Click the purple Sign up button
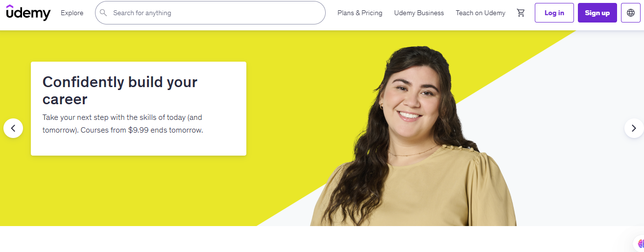 point(597,13)
